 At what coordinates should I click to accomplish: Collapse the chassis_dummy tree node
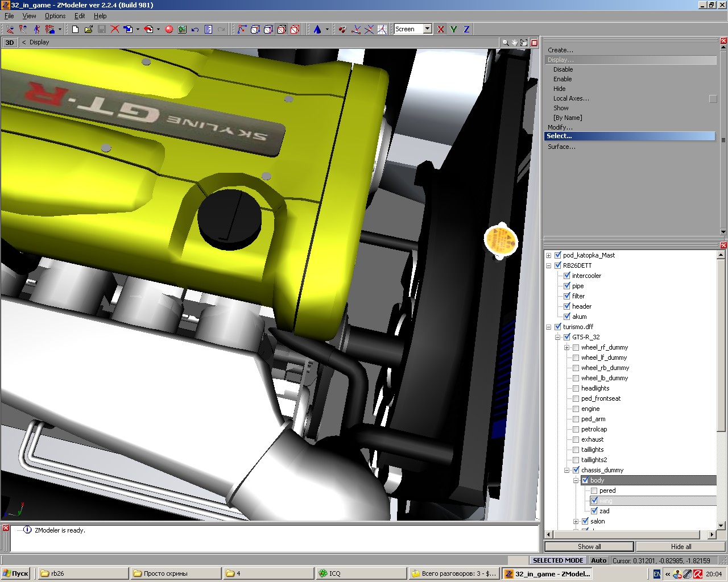(x=567, y=470)
